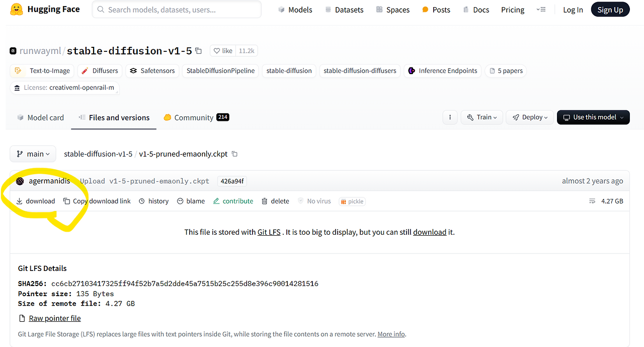Expand the main branch selector

tap(33, 154)
